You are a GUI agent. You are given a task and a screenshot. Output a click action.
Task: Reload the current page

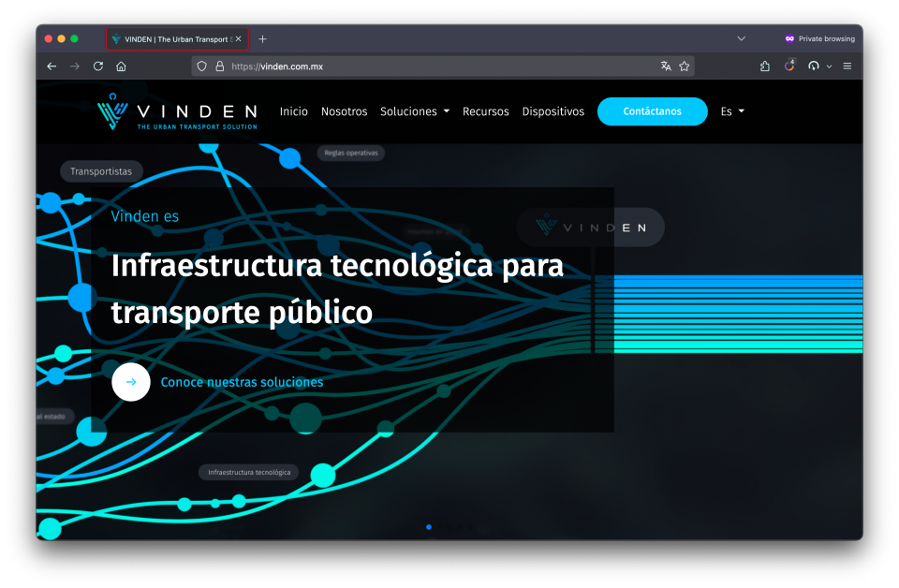(98, 66)
